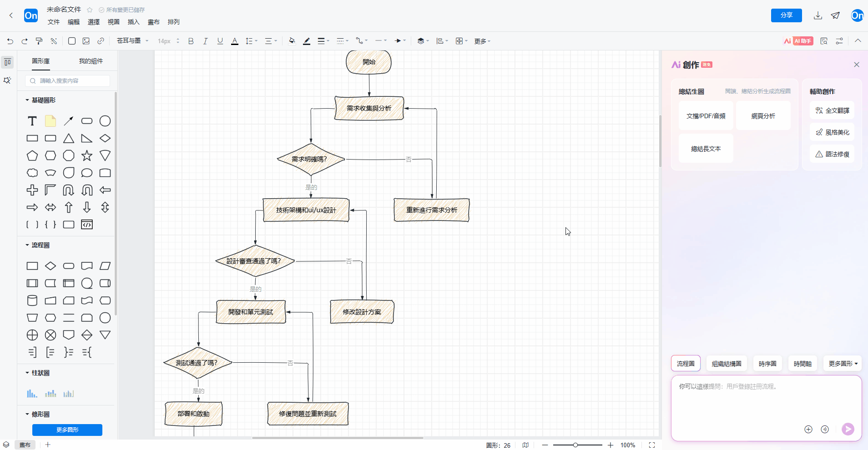Open the 插入 menu
868x450 pixels.
133,22
